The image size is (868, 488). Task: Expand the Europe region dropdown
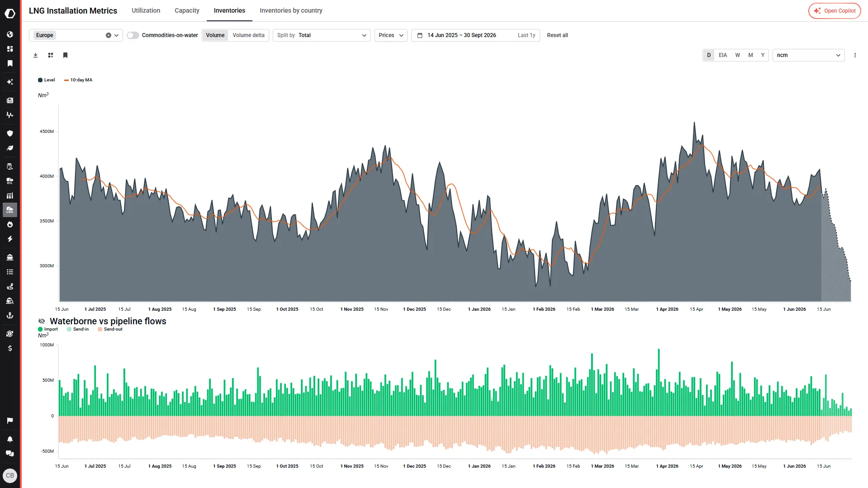pos(116,35)
